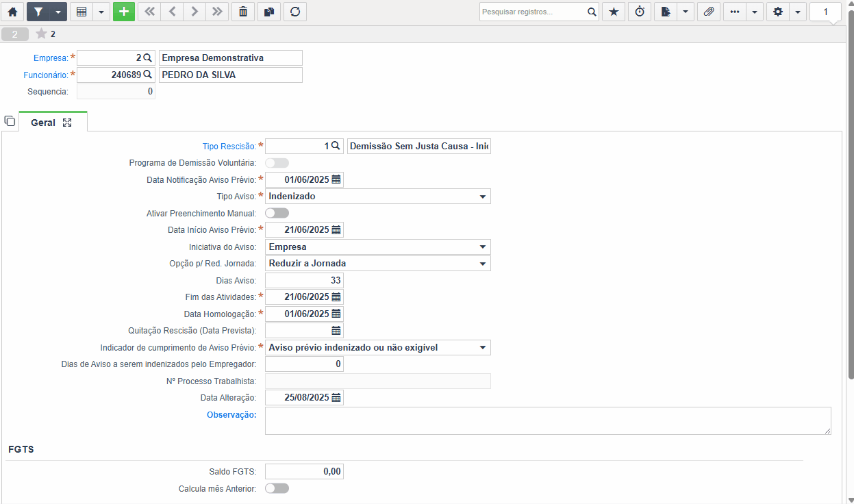Look up Tipo Rescisão with the magnifier
The height and width of the screenshot is (504, 854).
pos(336,146)
